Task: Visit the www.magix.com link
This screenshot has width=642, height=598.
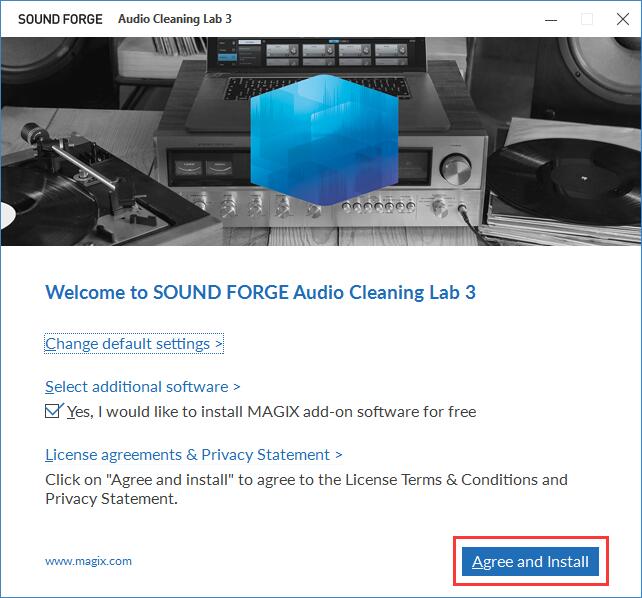Action: tap(88, 561)
